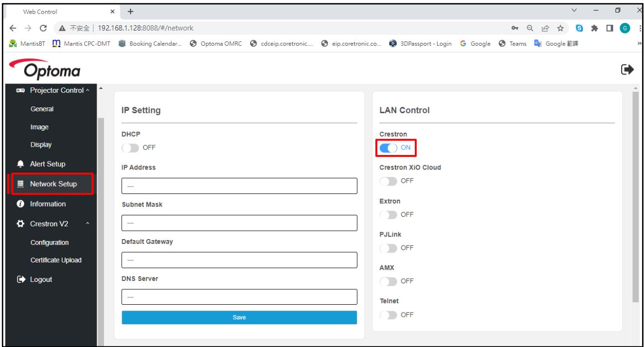Viewport: 644px width, 347px height.
Task: Open Image settings page
Action: (x=39, y=127)
